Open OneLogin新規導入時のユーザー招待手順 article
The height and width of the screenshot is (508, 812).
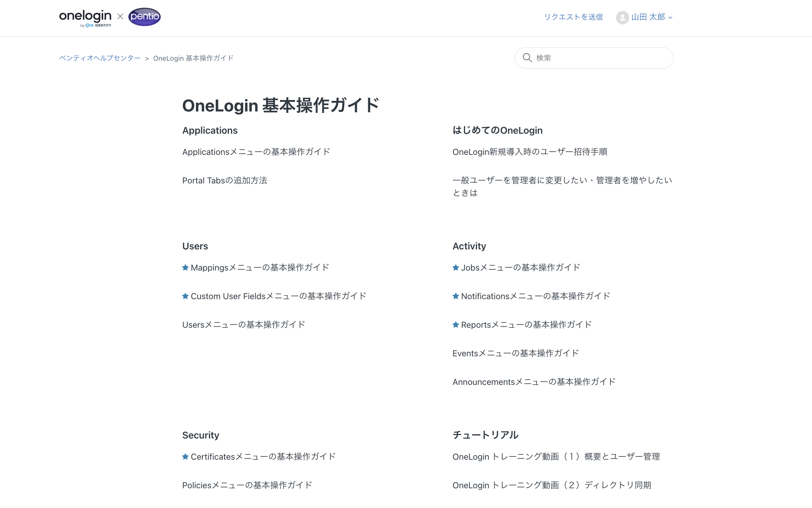click(x=530, y=152)
